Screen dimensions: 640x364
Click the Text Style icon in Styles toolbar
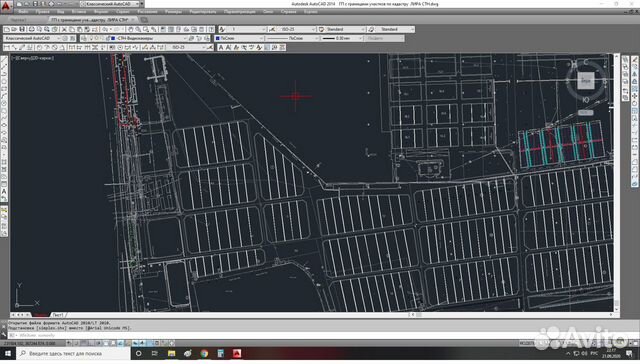pyautogui.click(x=222, y=29)
